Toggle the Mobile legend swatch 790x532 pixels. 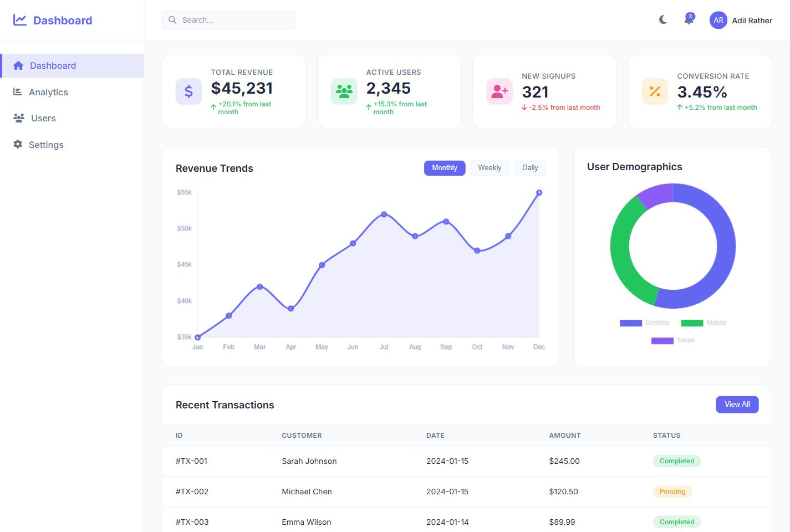coord(692,323)
